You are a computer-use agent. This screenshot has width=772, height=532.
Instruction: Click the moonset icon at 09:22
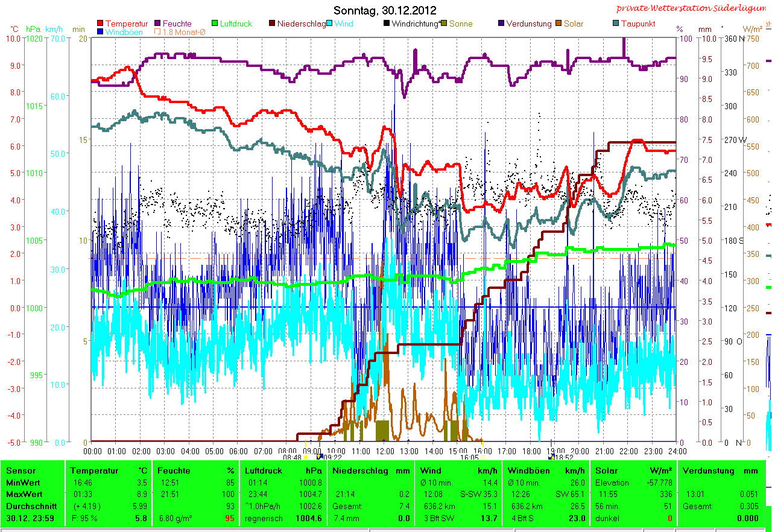point(320,457)
